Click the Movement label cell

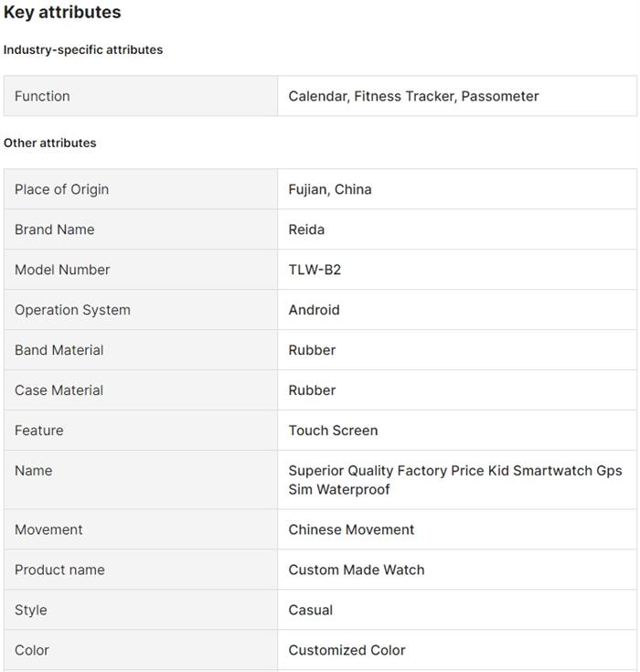click(141, 529)
